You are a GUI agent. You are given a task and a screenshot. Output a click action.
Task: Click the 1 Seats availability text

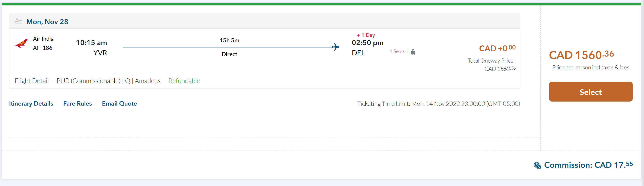[x=397, y=51]
